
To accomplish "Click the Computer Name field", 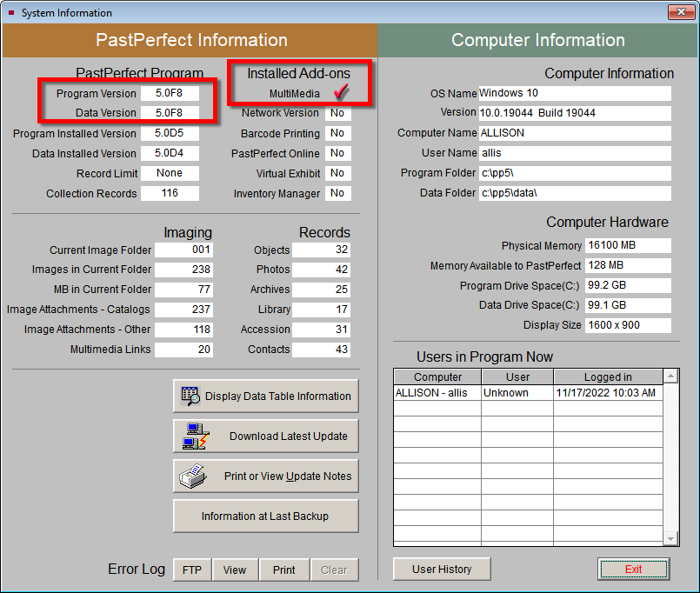I will 574,133.
